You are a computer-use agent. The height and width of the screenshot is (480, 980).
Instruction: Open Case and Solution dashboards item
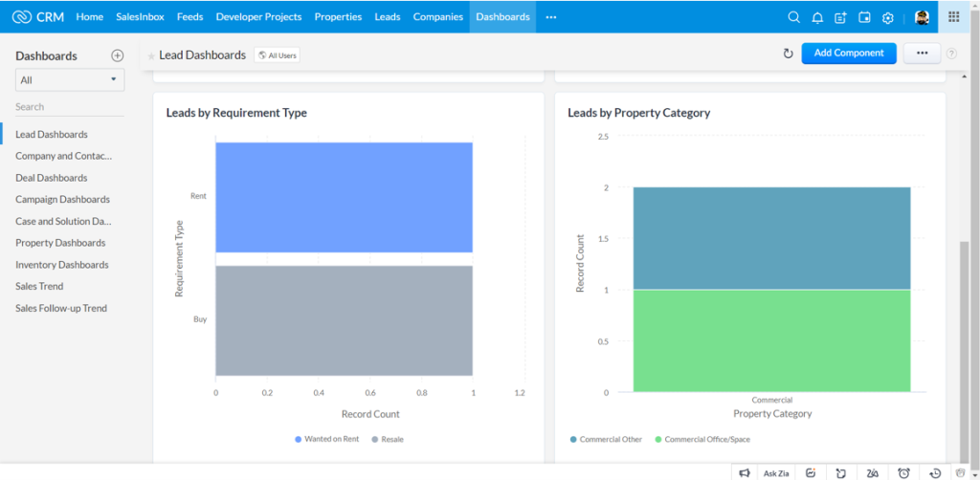pyautogui.click(x=63, y=221)
